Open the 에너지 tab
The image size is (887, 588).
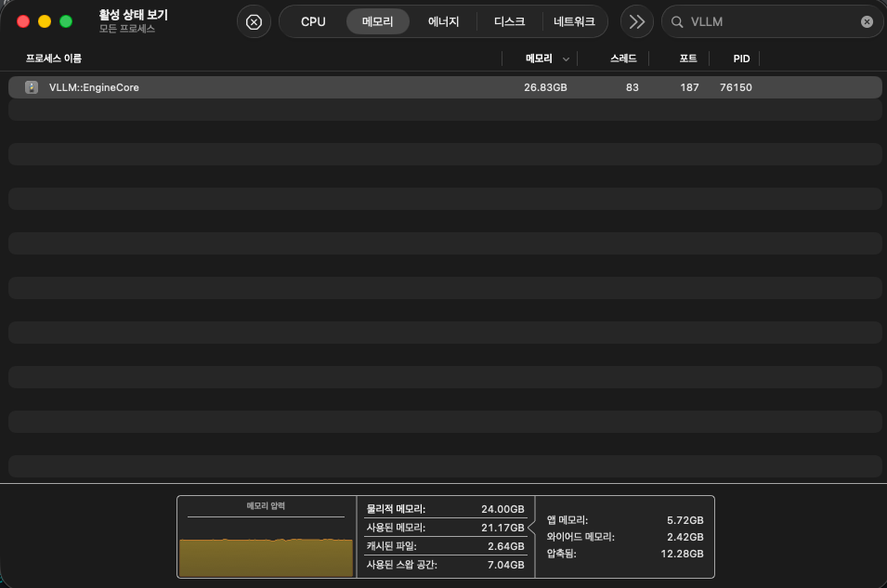(x=444, y=22)
